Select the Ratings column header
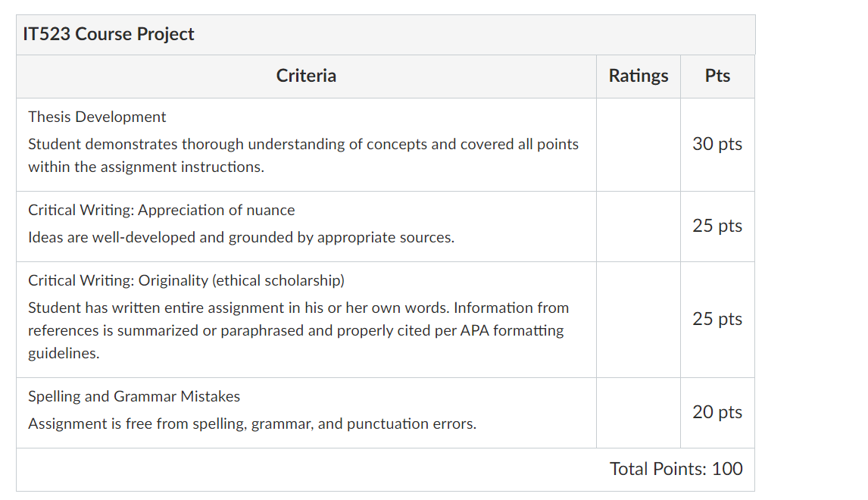This screenshot has width=868, height=500. 639,76
